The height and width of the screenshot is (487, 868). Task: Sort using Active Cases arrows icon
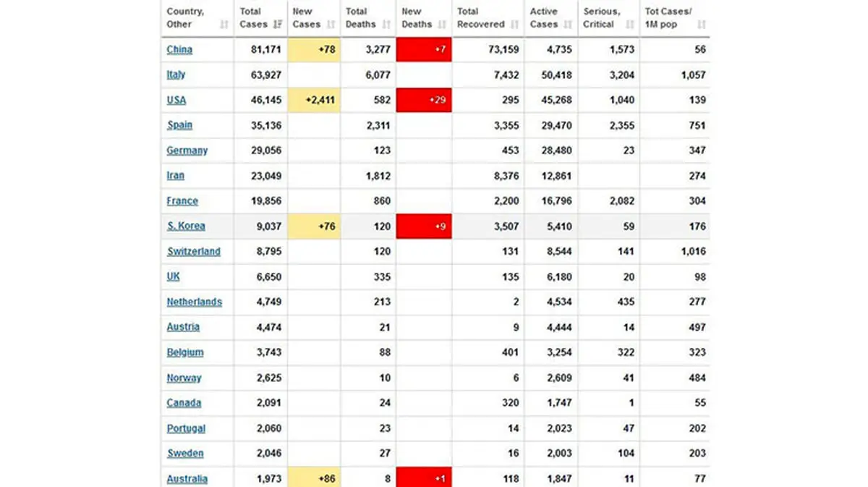(569, 25)
